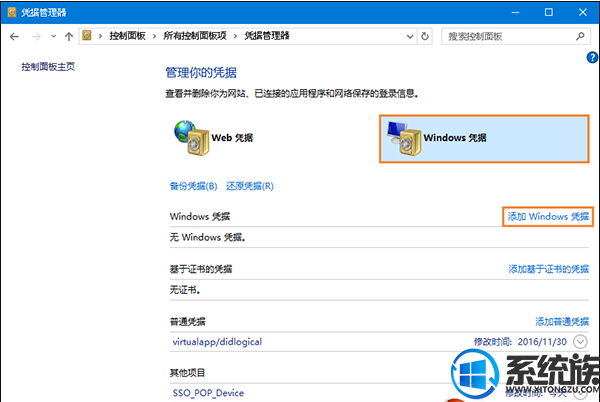
Task: Refresh the page with the refresh icon
Action: (x=425, y=36)
